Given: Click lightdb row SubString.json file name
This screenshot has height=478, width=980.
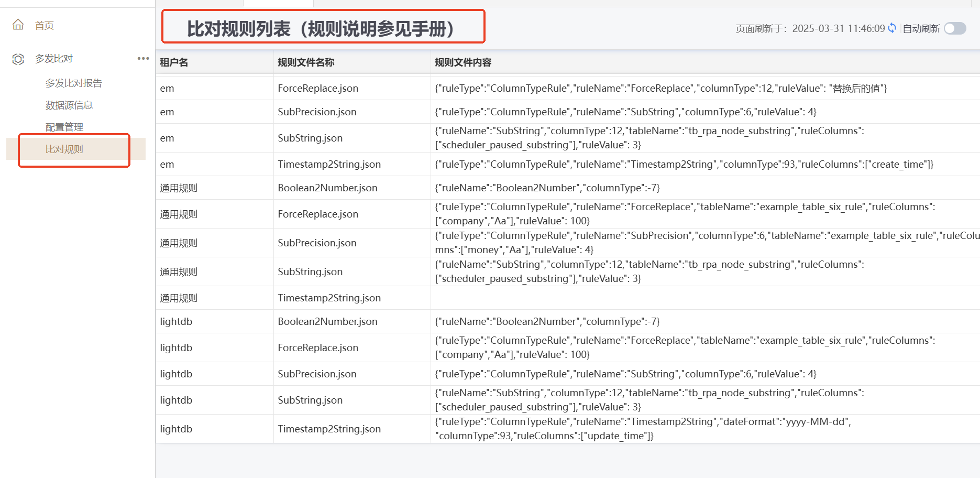Looking at the screenshot, I should [x=310, y=400].
